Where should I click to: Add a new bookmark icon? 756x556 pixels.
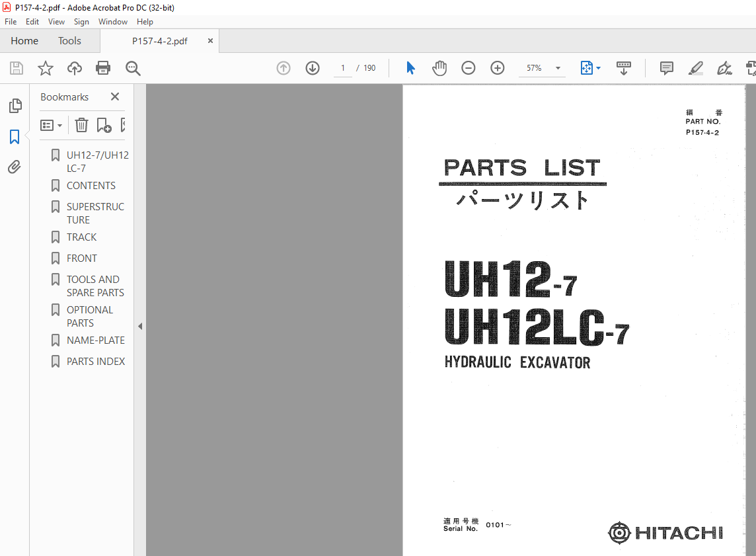click(104, 126)
